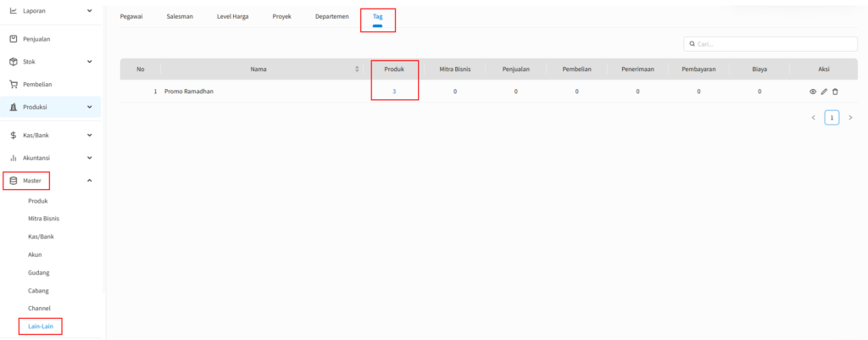Click the Akuntansi bar chart icon
868x340 pixels.
tap(14, 158)
